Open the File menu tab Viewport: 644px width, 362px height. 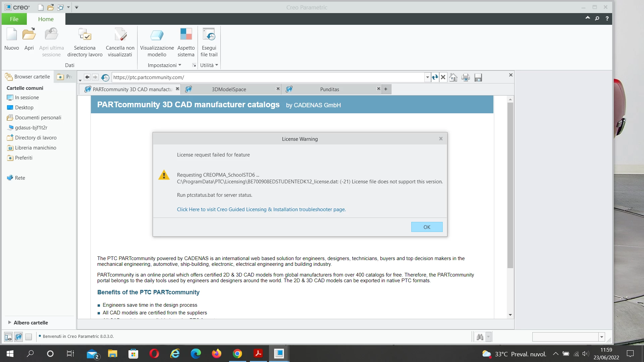(x=14, y=19)
